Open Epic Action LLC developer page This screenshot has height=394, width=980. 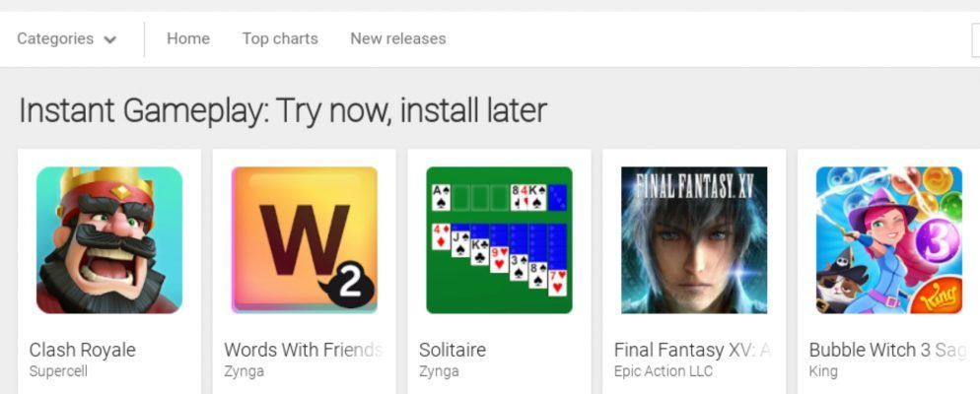pos(663,371)
